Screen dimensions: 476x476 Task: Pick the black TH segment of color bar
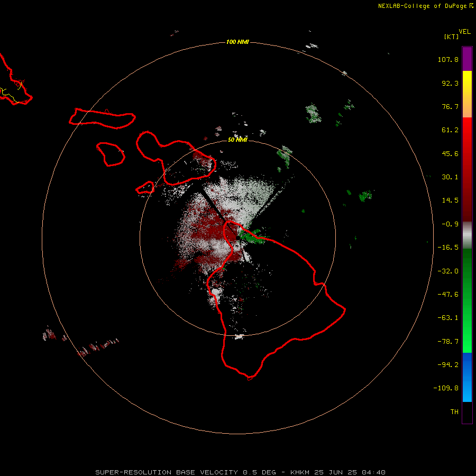[x=467, y=412]
